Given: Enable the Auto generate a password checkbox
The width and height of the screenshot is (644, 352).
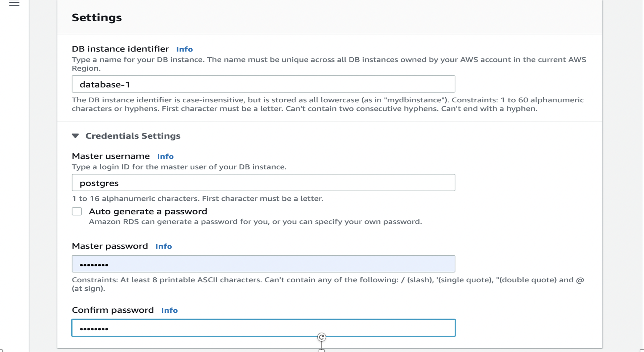Looking at the screenshot, I should pyautogui.click(x=77, y=211).
